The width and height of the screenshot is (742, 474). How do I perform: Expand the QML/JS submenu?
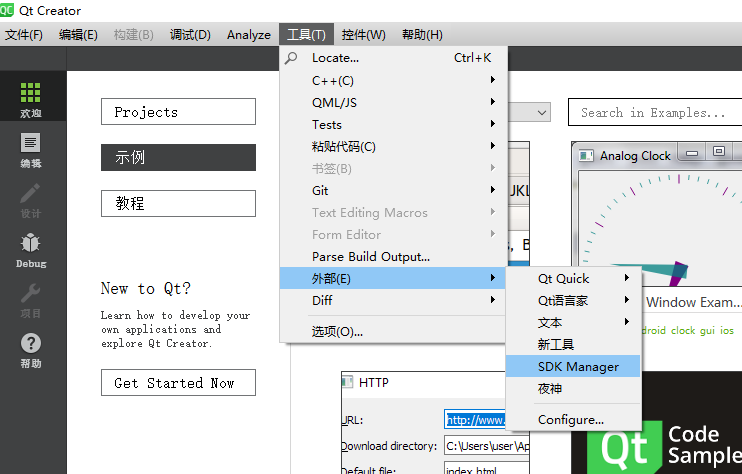coord(393,102)
